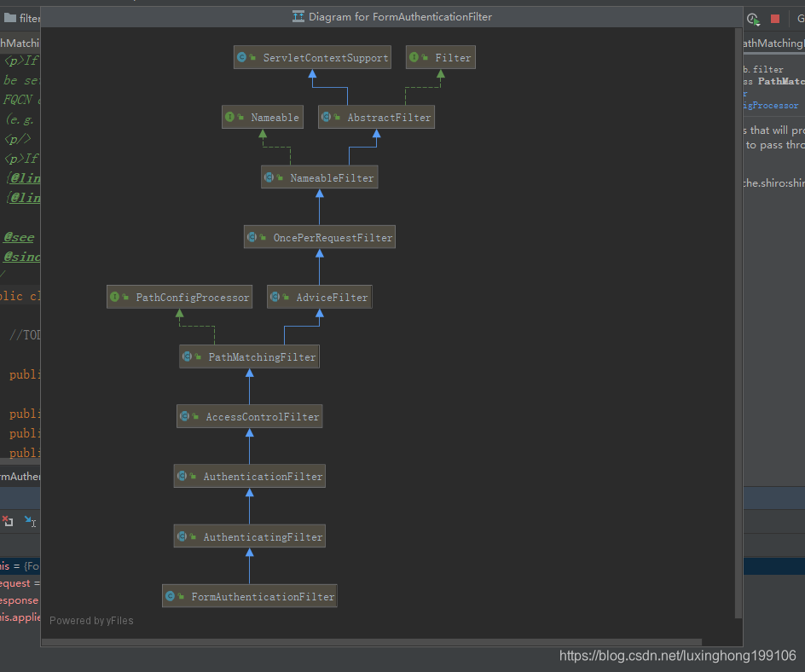Click the vertical scrollbar right of the diagram
The height and width of the screenshot is (672, 805).
pyautogui.click(x=738, y=341)
